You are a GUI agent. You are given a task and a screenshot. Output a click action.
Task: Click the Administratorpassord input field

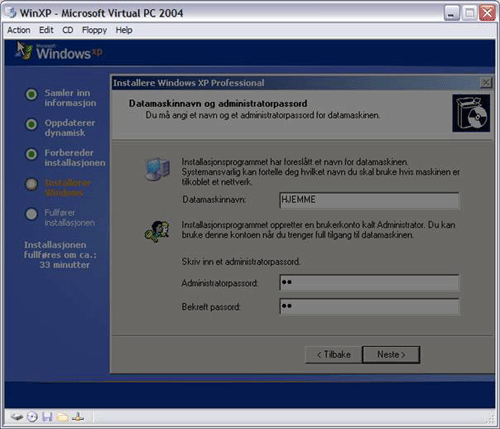pyautogui.click(x=369, y=283)
